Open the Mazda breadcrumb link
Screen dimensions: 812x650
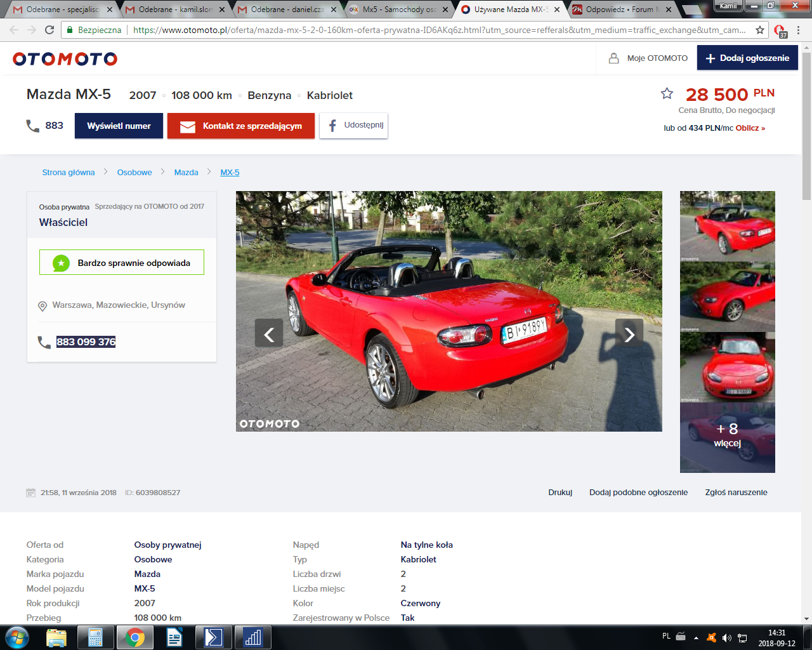[x=186, y=173]
